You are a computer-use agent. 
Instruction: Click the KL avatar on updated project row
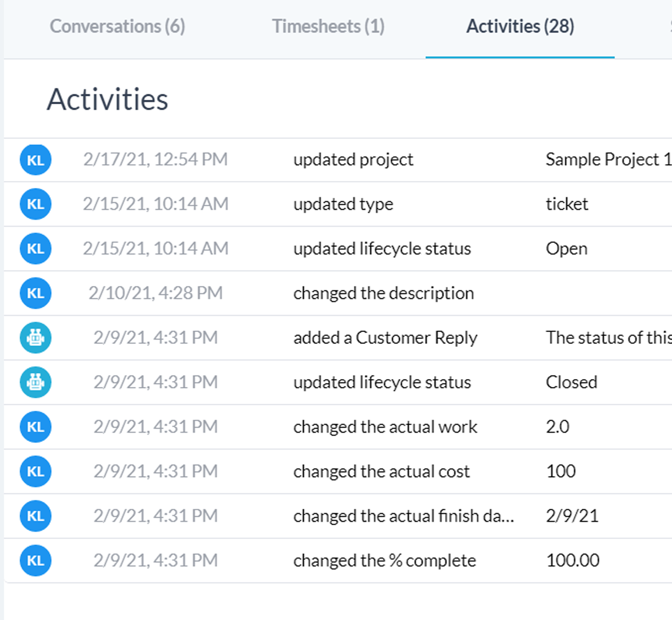(x=35, y=160)
